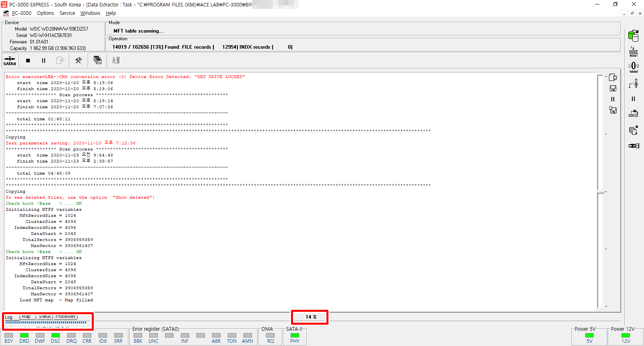
Task: Click the clear log page icon
Action: point(613,77)
